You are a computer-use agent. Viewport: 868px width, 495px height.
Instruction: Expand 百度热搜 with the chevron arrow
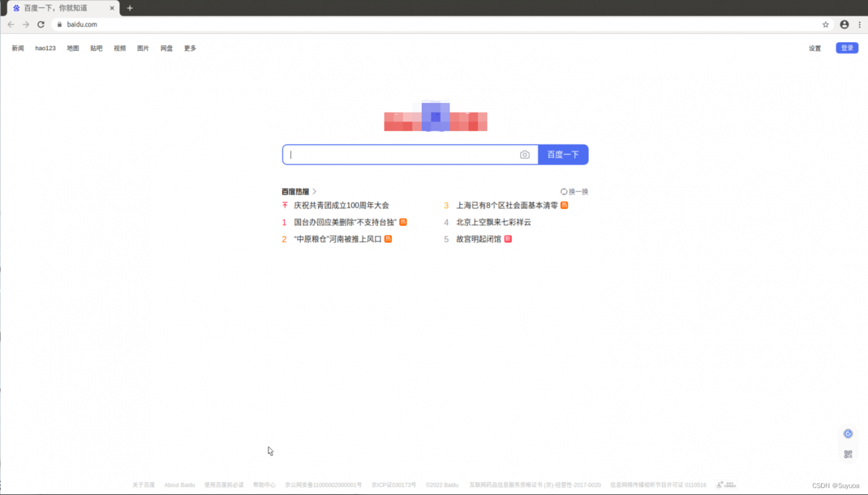pos(315,192)
